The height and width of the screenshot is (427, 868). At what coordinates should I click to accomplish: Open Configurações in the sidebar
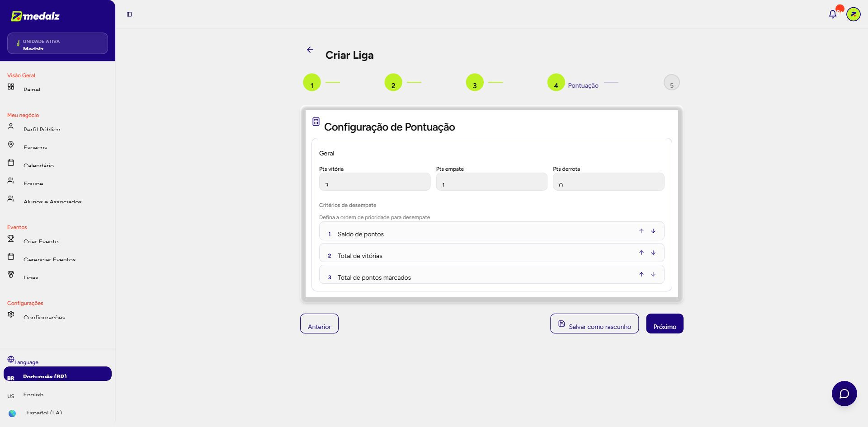click(57, 315)
